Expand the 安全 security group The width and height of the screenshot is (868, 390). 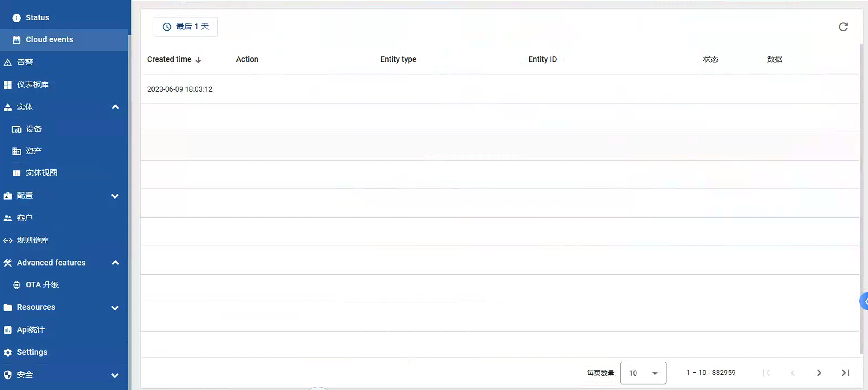[x=115, y=375]
